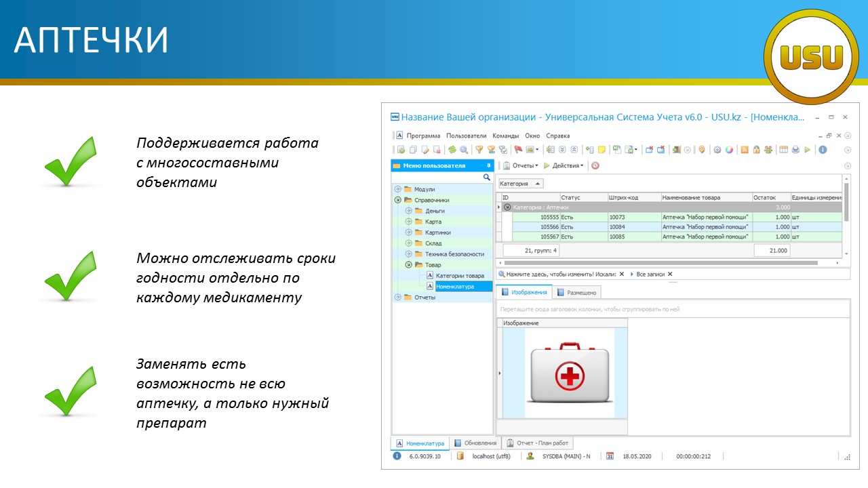Click the users group toolbar icon

768,150
